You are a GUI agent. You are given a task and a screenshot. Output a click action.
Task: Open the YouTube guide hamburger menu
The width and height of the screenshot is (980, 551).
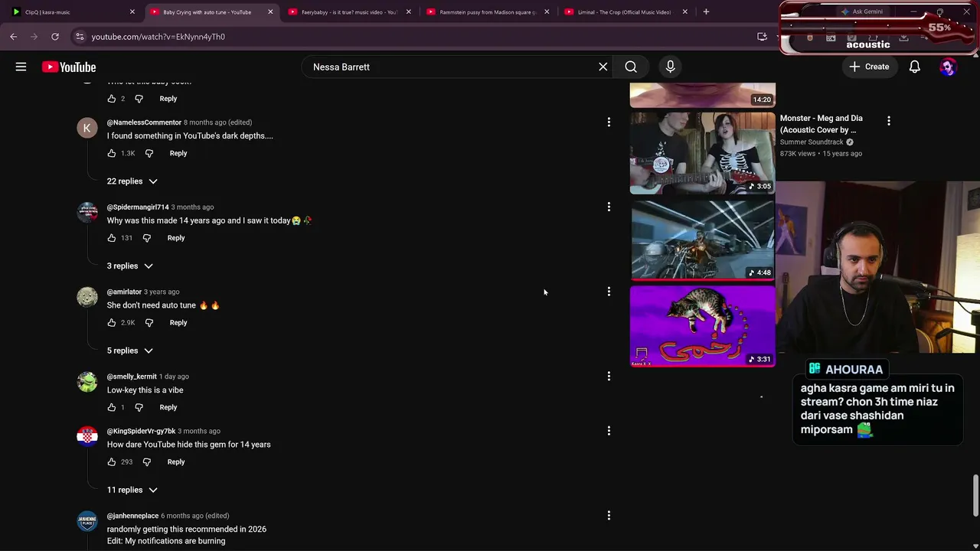pos(21,67)
